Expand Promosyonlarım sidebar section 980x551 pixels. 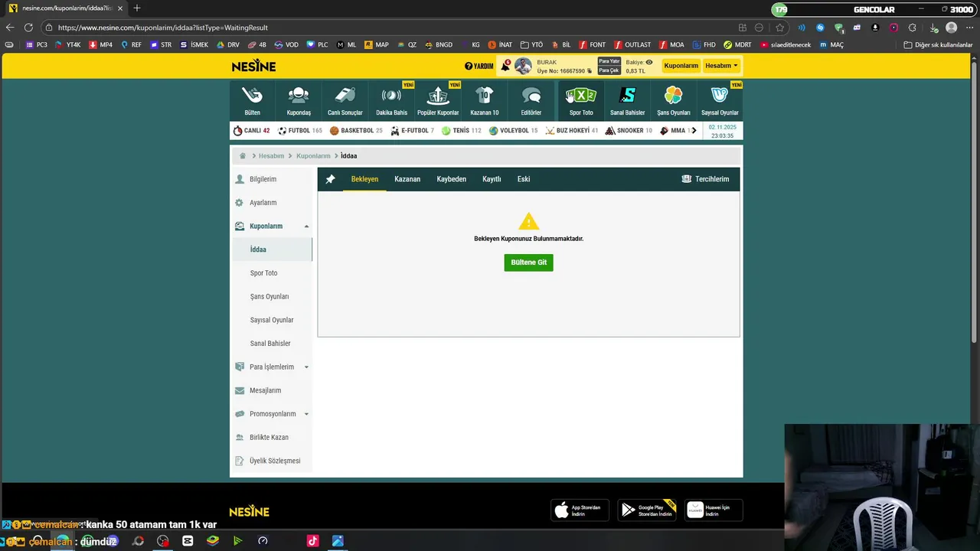[x=272, y=414]
